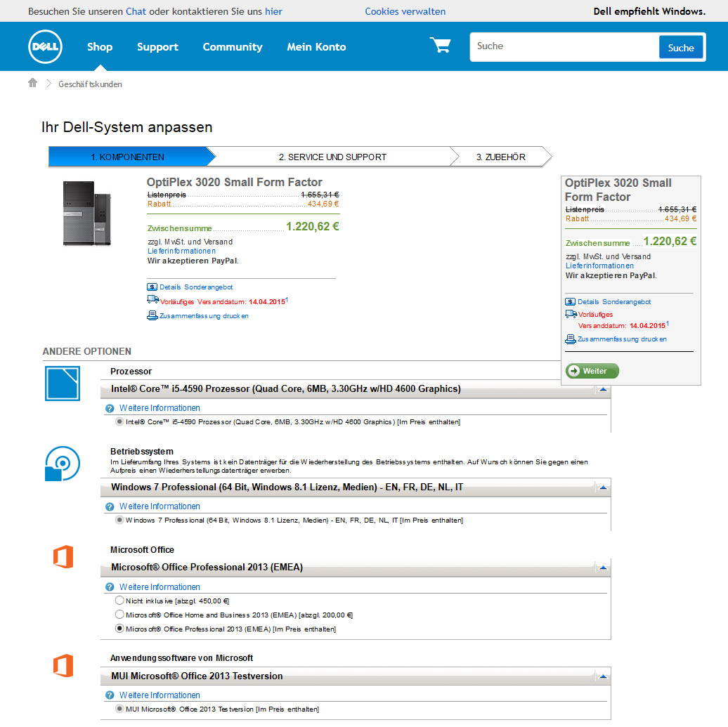Click the home breadcrumb icon
The width and height of the screenshot is (728, 727).
click(32, 83)
